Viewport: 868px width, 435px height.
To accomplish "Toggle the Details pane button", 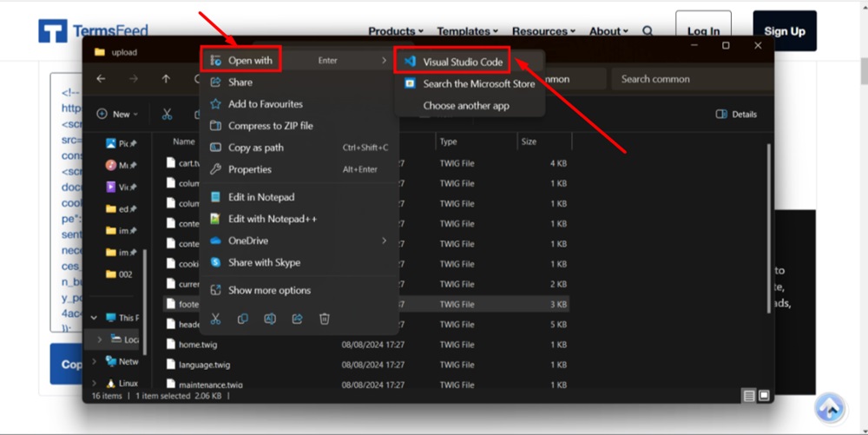I will 736,114.
